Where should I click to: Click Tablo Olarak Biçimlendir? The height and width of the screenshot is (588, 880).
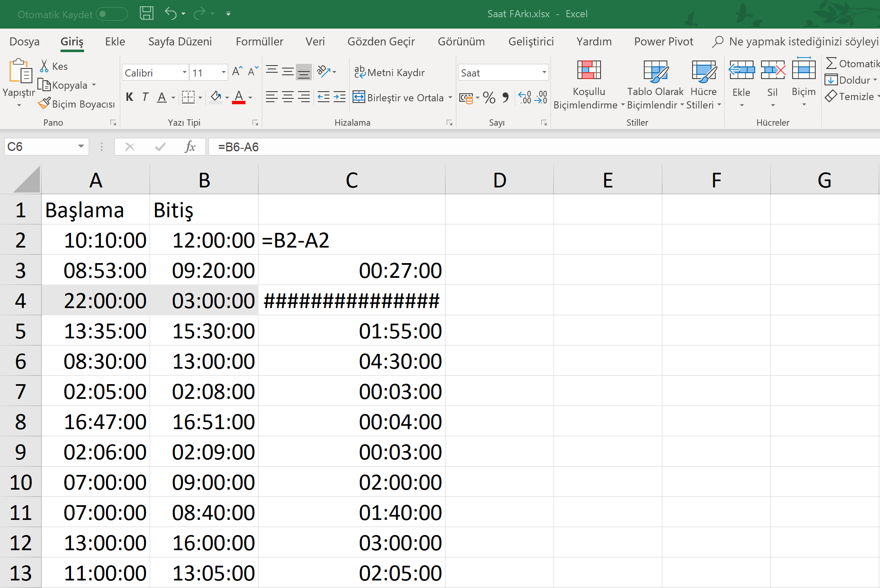pos(655,84)
